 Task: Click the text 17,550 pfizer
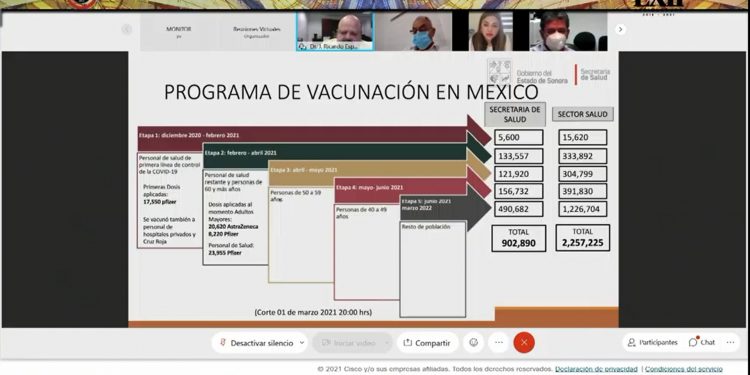[x=160, y=202]
